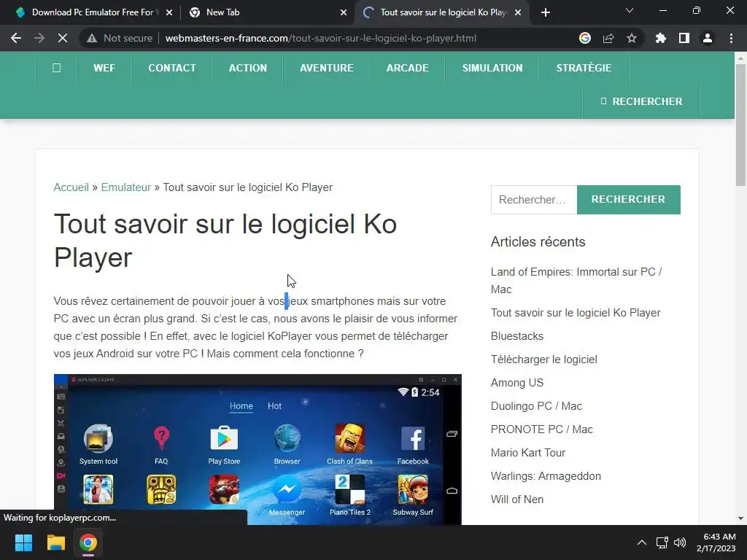Click the green RECHERCHER sidebar button

(x=628, y=200)
